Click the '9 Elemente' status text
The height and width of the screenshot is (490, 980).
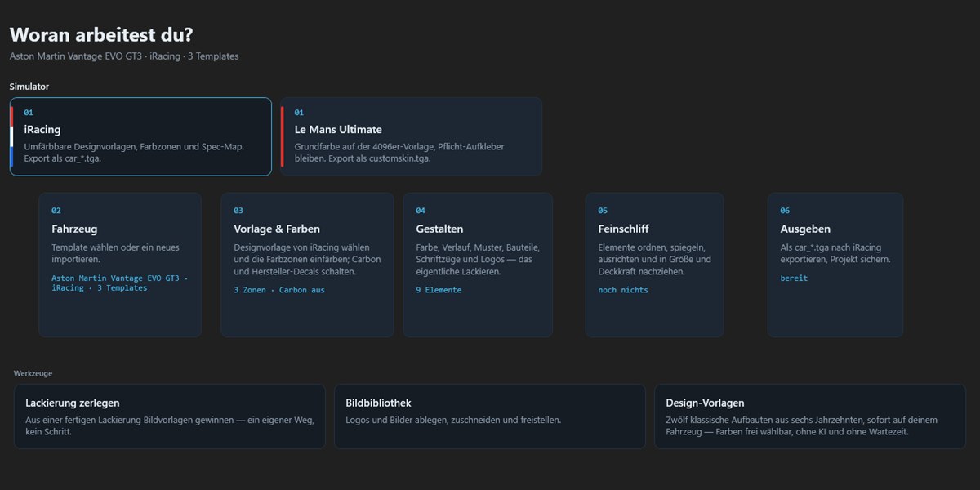[x=439, y=290]
